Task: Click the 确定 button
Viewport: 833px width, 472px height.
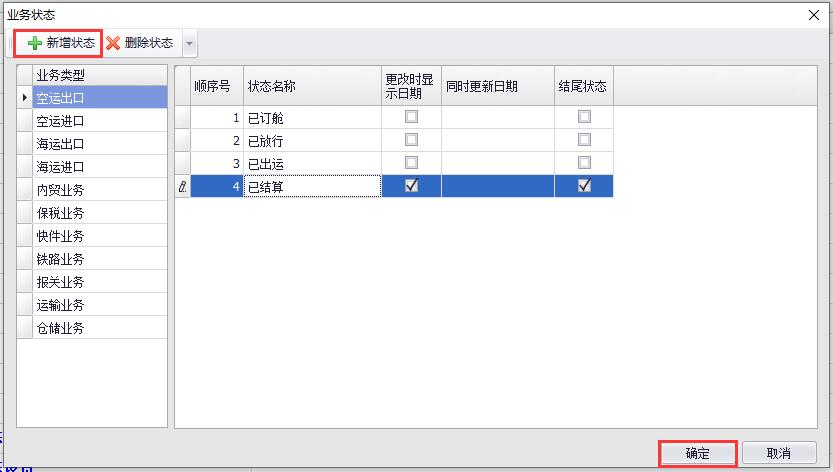Action: tap(697, 453)
